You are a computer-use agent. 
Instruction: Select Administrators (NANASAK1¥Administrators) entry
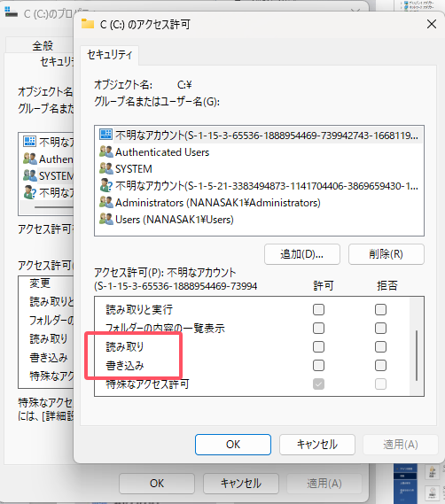click(218, 203)
